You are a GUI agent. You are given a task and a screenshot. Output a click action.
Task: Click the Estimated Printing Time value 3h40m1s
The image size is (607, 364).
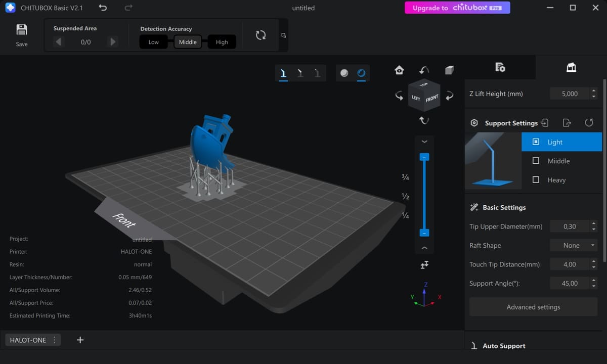tap(140, 315)
